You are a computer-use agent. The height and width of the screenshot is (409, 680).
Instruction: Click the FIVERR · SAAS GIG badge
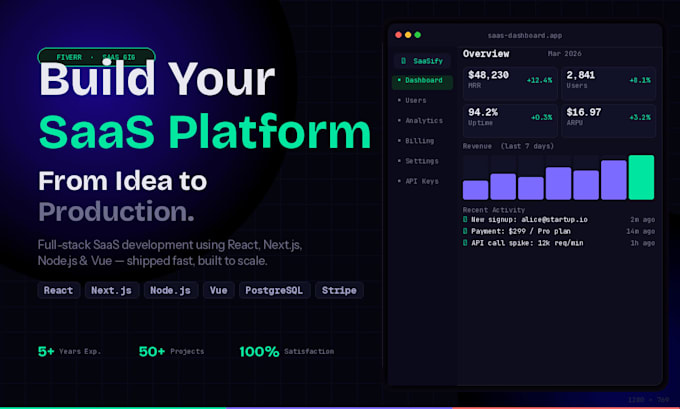[x=96, y=57]
